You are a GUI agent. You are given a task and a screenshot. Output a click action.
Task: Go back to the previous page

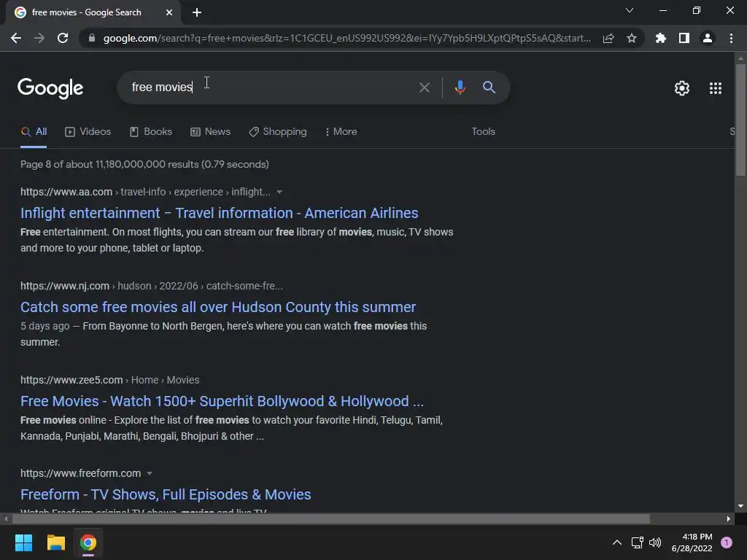coord(16,38)
